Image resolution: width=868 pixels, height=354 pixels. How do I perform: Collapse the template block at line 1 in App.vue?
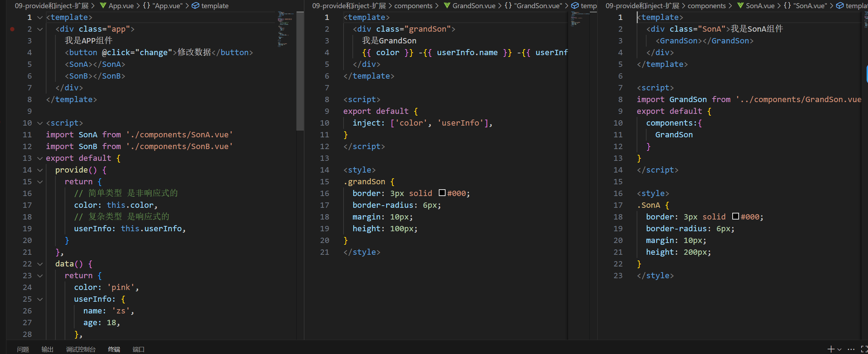pyautogui.click(x=40, y=17)
